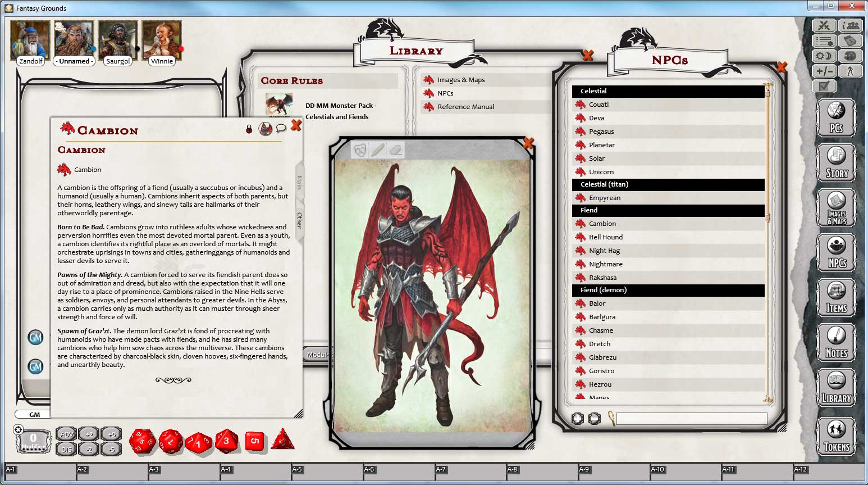Screen dimensions: 868x485
Task: Open the Library sidebar button
Action: 837,388
